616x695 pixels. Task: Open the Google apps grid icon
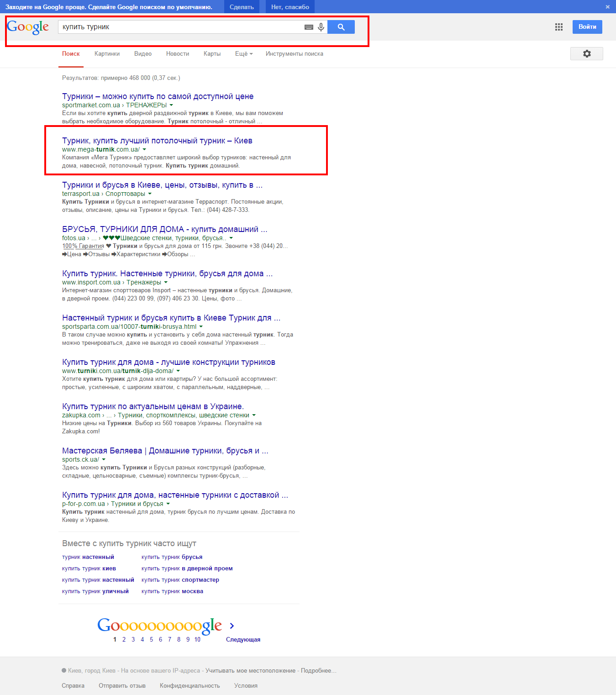pyautogui.click(x=559, y=27)
